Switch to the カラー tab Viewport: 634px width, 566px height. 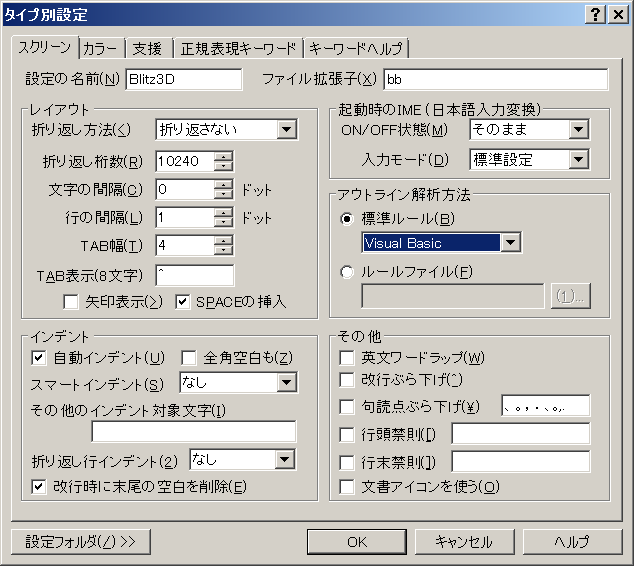coord(100,48)
